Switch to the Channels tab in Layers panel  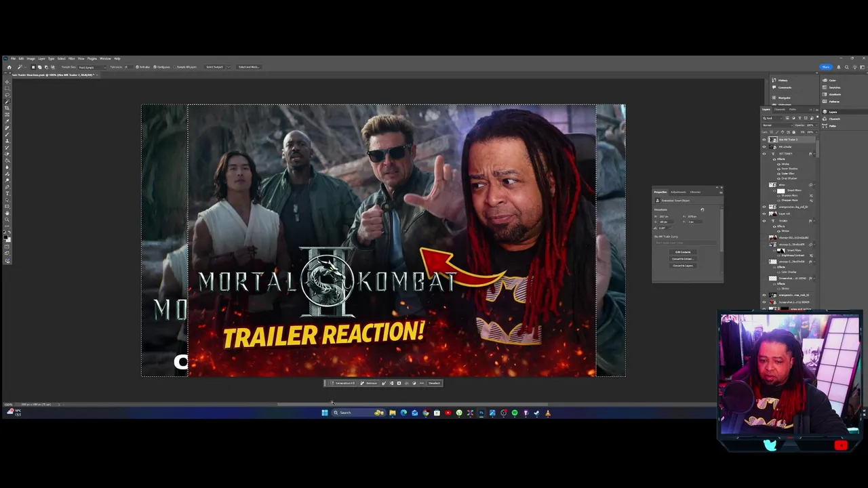point(780,110)
